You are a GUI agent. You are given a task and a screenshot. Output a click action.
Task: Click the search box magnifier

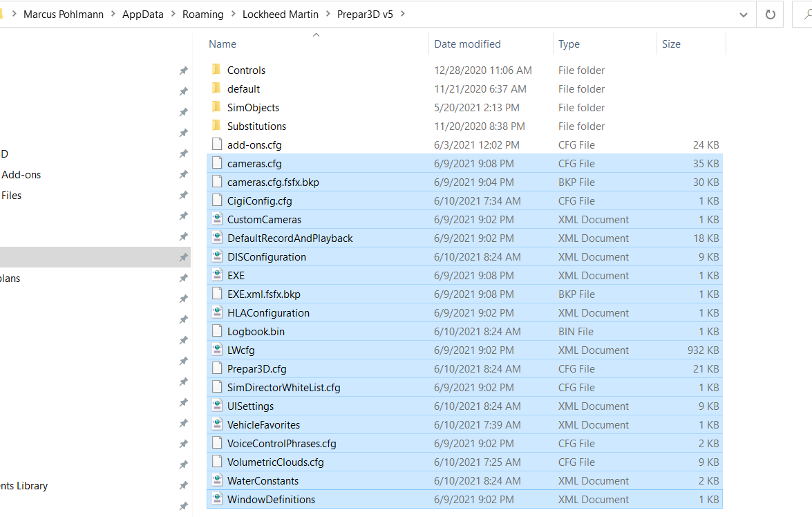[807, 15]
